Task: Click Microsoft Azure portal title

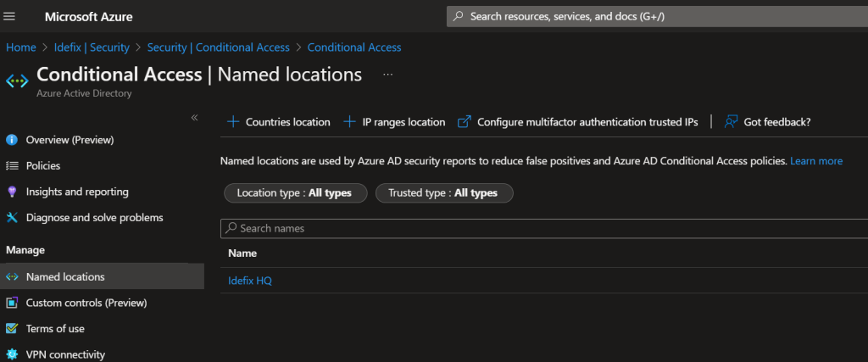Action: [x=88, y=17]
